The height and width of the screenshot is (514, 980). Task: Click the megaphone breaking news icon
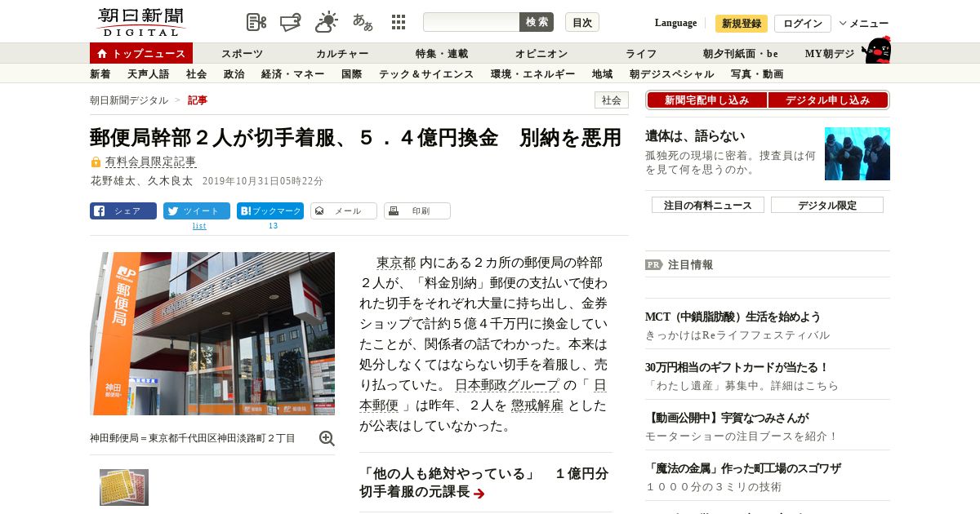[291, 22]
